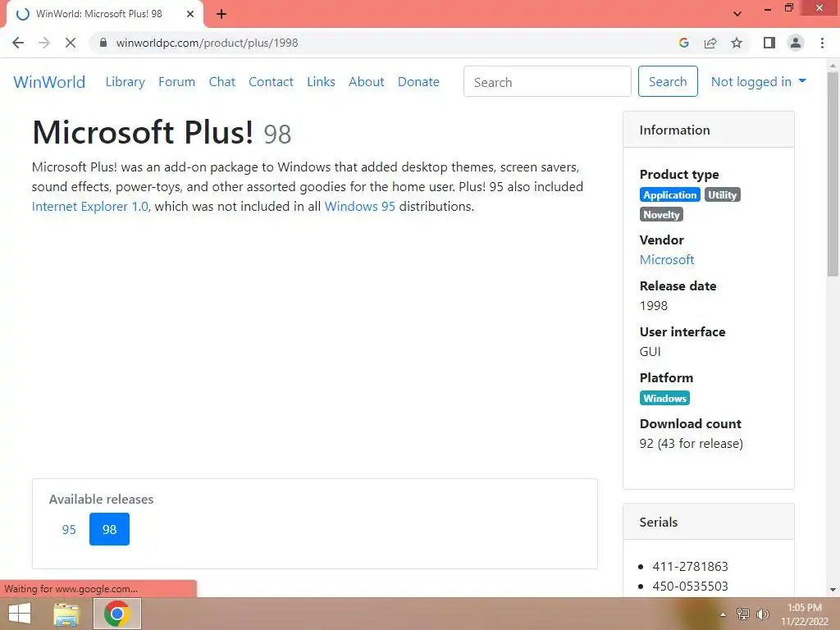Screen dimensions: 840x630
Task: Click the tab search chevron in title bar
Action: pyautogui.click(x=737, y=14)
